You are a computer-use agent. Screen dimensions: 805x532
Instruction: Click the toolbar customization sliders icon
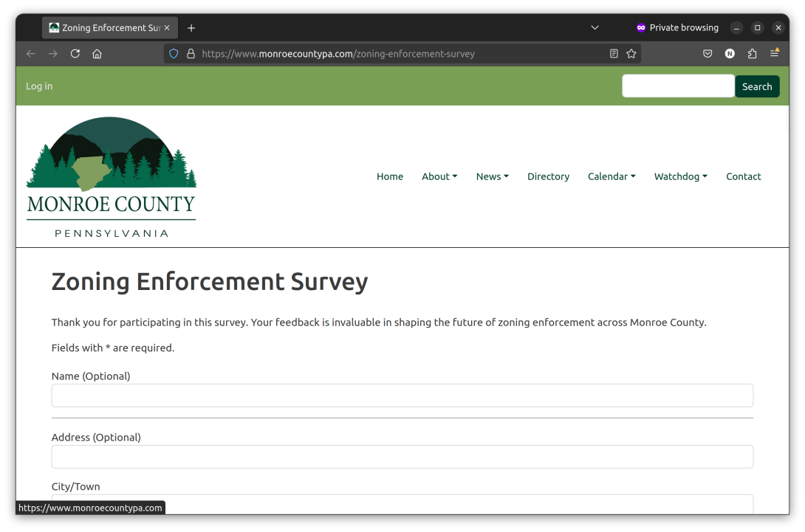pos(774,53)
